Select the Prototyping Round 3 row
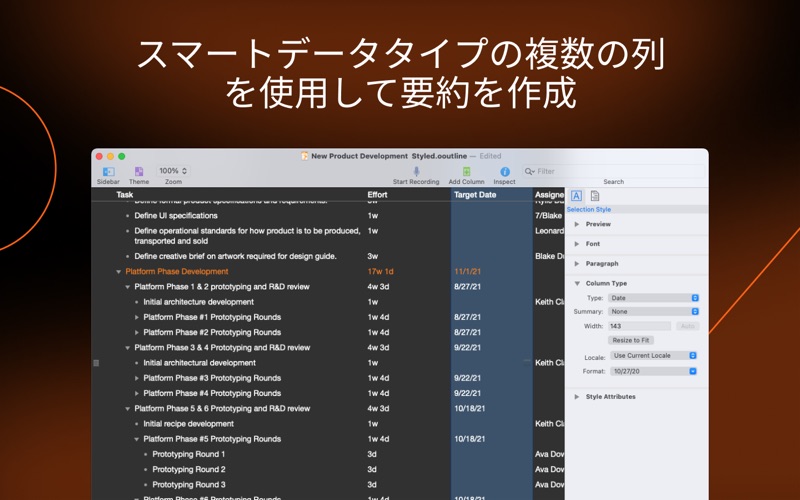This screenshot has width=800, height=500. pos(189,485)
